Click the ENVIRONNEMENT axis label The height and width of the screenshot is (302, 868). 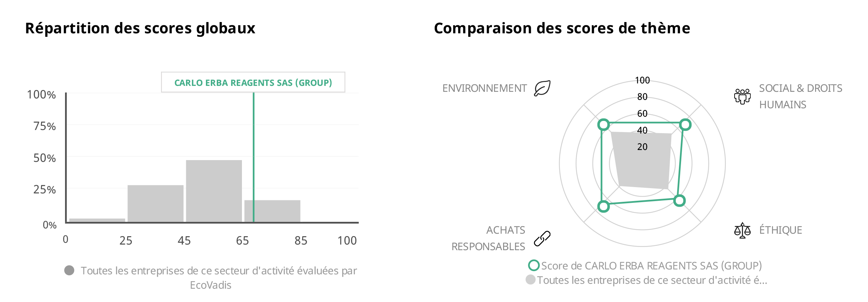[484, 88]
